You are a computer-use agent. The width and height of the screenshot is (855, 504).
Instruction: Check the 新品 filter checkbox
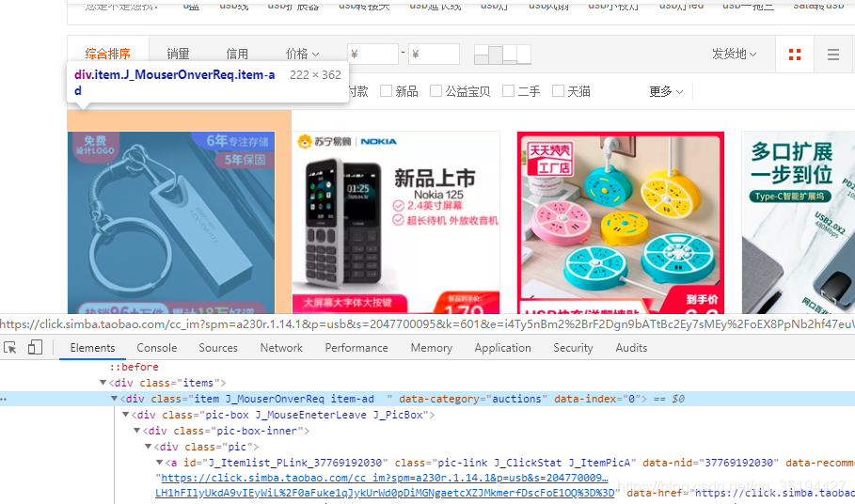[386, 91]
